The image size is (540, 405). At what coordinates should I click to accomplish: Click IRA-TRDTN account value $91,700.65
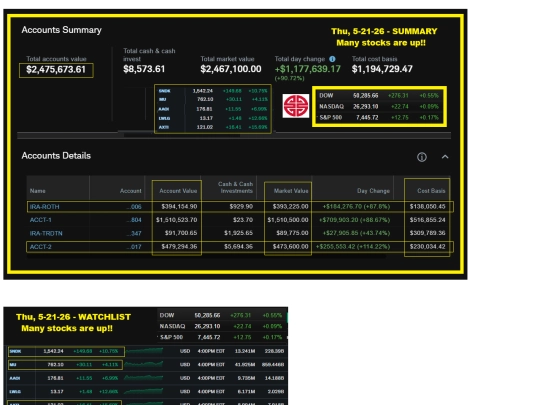[x=181, y=233]
